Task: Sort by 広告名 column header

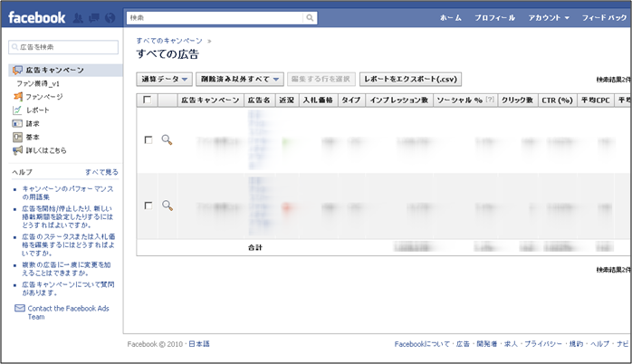Action: click(x=259, y=100)
